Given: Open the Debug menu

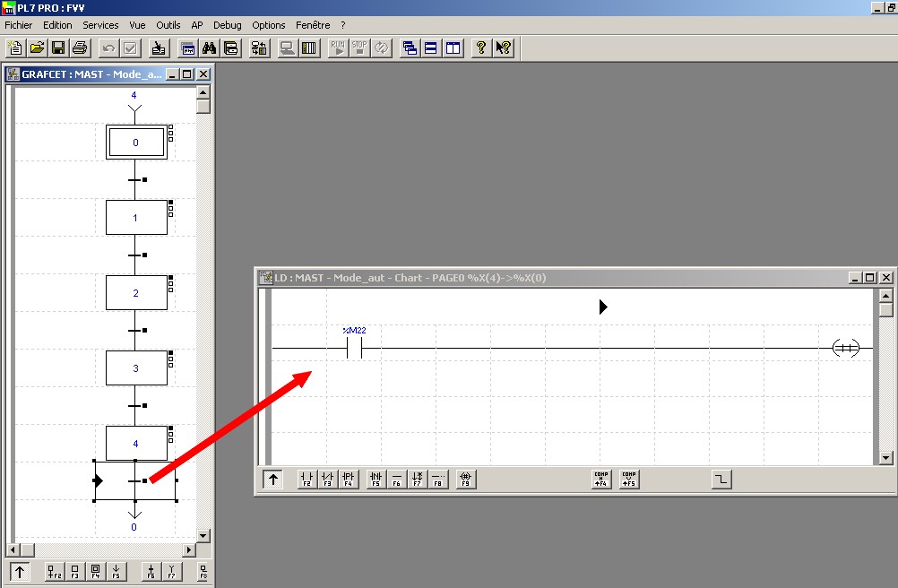Looking at the screenshot, I should [x=227, y=25].
